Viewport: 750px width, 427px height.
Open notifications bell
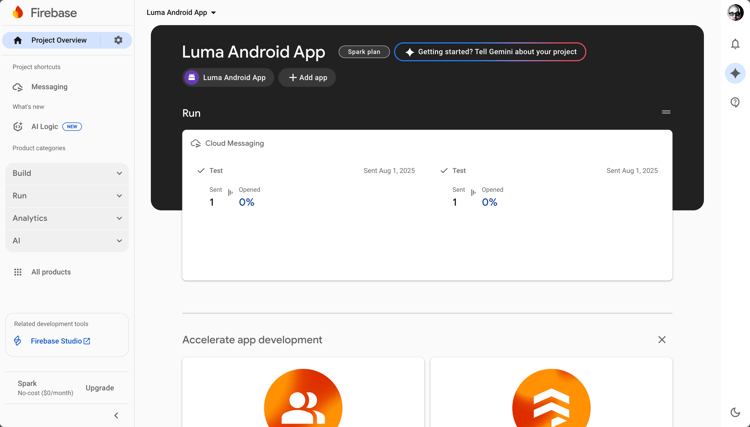tap(735, 44)
